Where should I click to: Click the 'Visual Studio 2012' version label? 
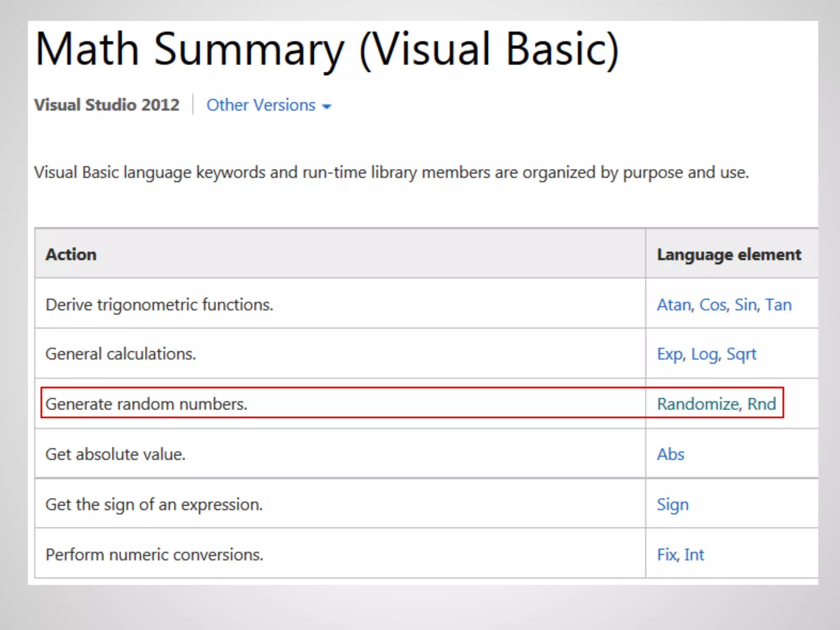tap(107, 105)
